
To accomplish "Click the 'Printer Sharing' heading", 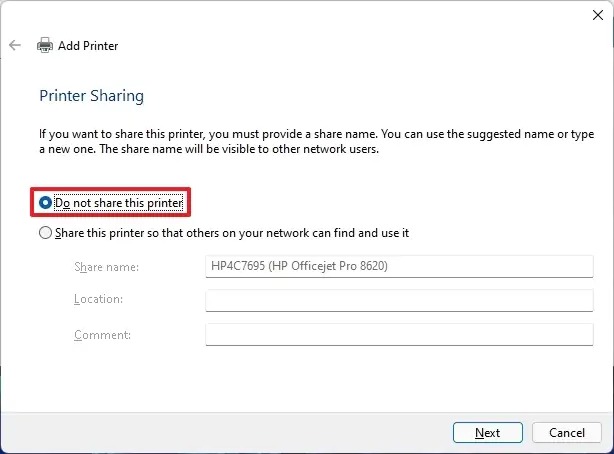I will tap(91, 96).
